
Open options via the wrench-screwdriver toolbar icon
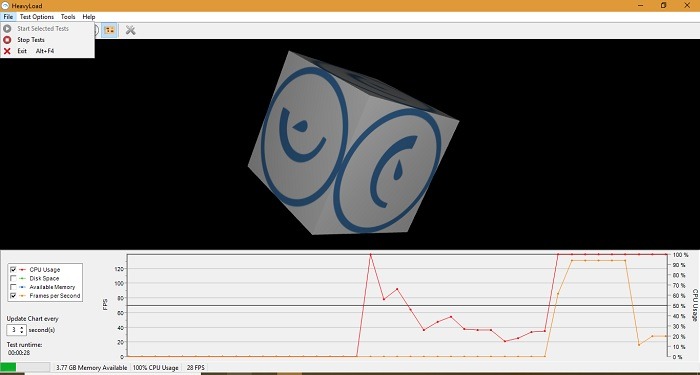pos(130,30)
